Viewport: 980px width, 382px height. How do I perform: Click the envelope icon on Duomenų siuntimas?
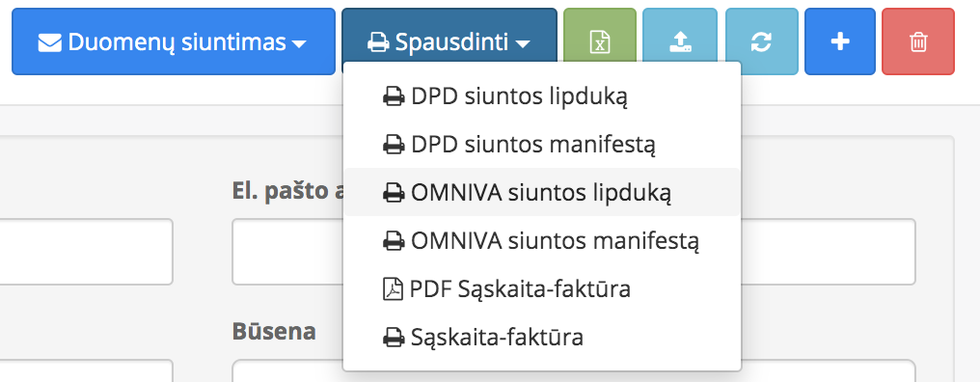pos(50,42)
